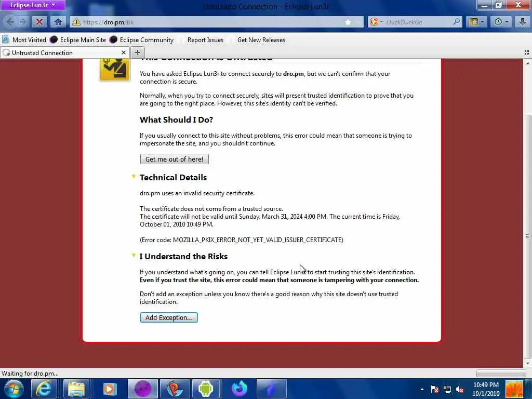Click the taskbar clock 10:49 PM
The width and height of the screenshot is (532, 399).
tap(486, 389)
